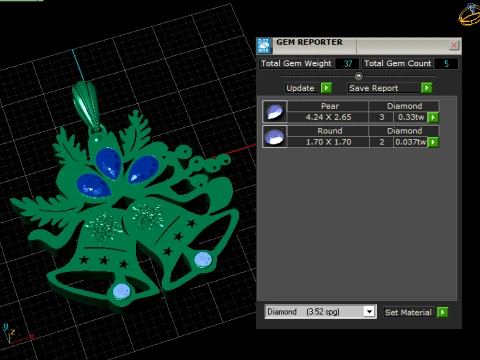This screenshot has height=360, width=480.
Task: Click the Update button label
Action: (300, 88)
